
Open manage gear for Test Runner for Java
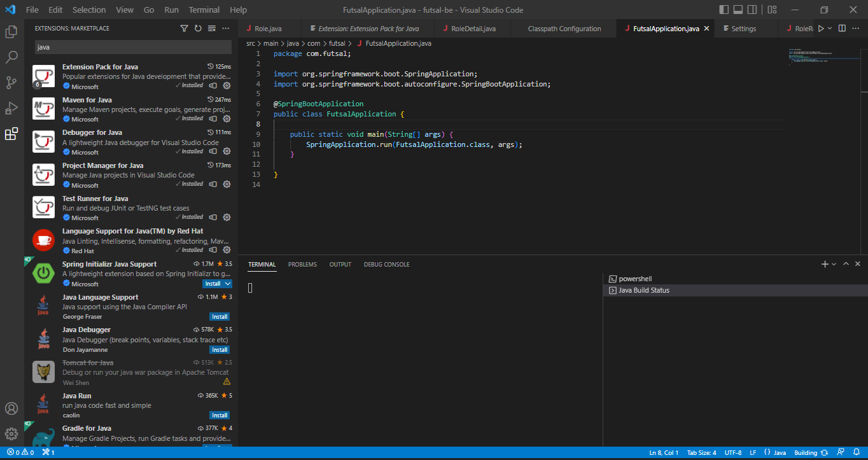pyautogui.click(x=227, y=218)
